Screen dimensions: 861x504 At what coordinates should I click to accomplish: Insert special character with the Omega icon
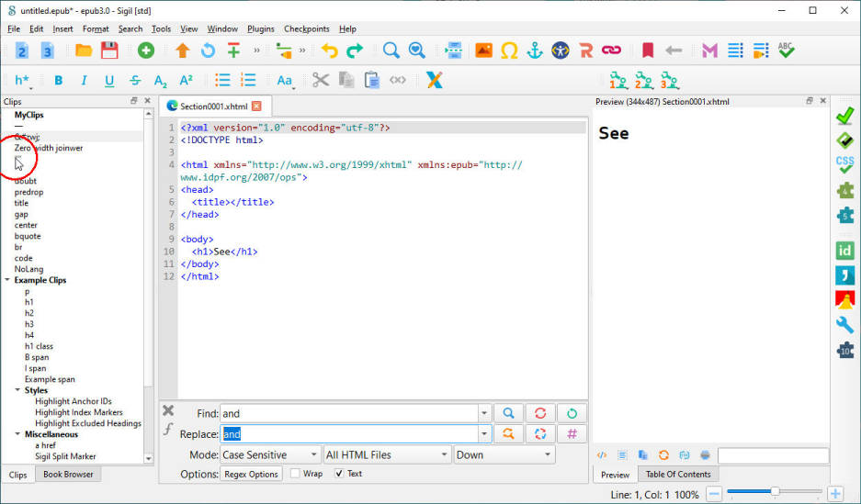pos(508,50)
